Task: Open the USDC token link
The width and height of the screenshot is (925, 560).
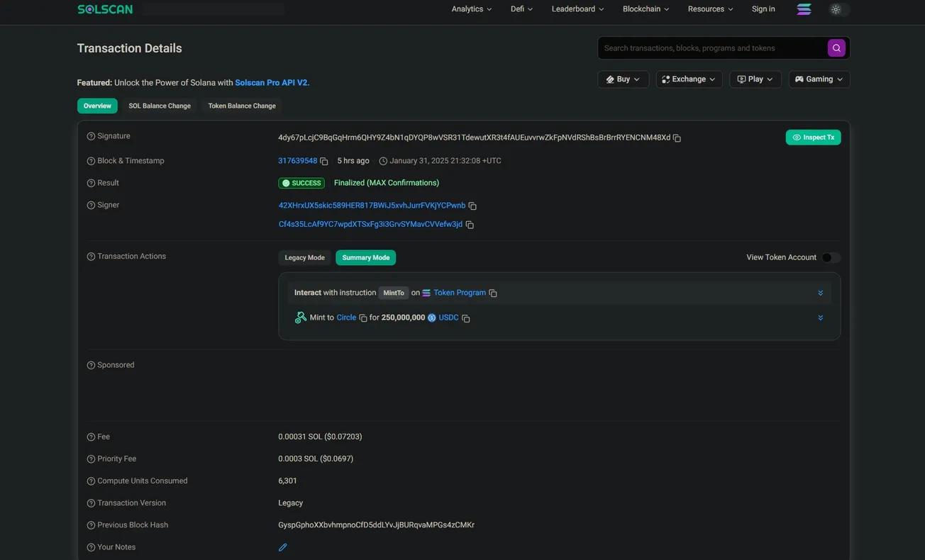Action: pos(449,318)
